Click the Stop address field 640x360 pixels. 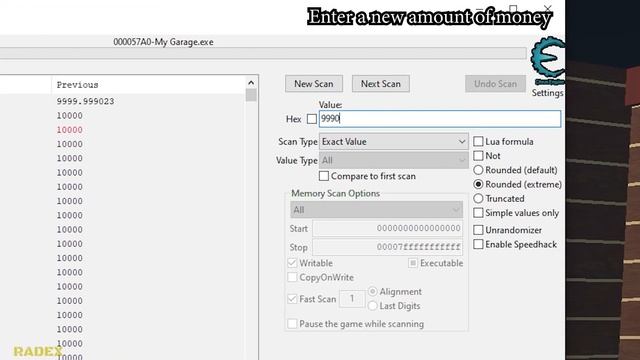click(x=388, y=247)
